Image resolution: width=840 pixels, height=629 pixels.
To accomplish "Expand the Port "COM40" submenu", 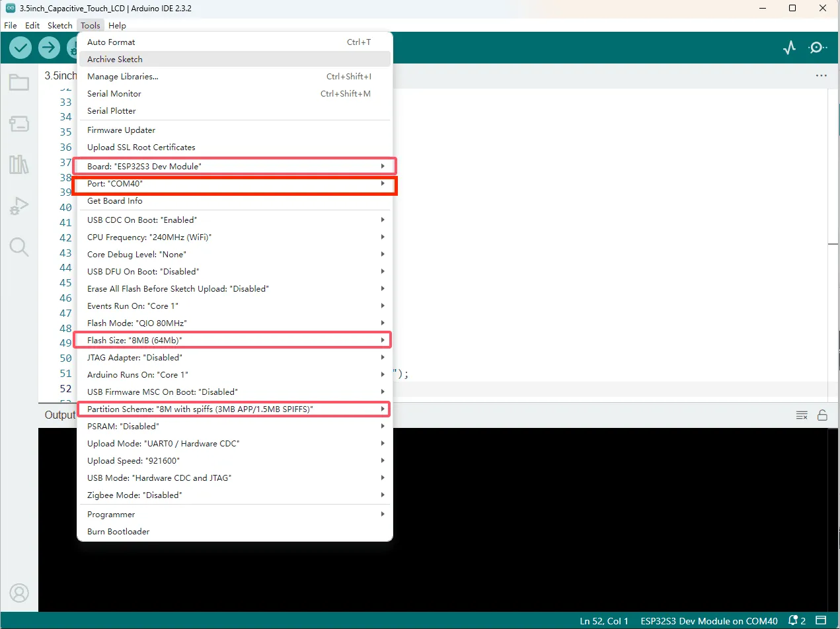I will pyautogui.click(x=235, y=184).
